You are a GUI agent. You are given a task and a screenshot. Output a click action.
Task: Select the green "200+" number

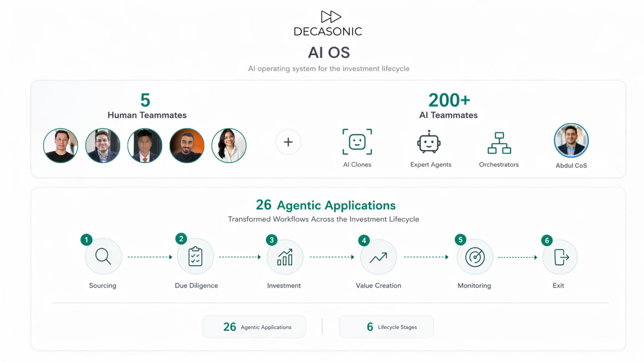click(x=449, y=100)
